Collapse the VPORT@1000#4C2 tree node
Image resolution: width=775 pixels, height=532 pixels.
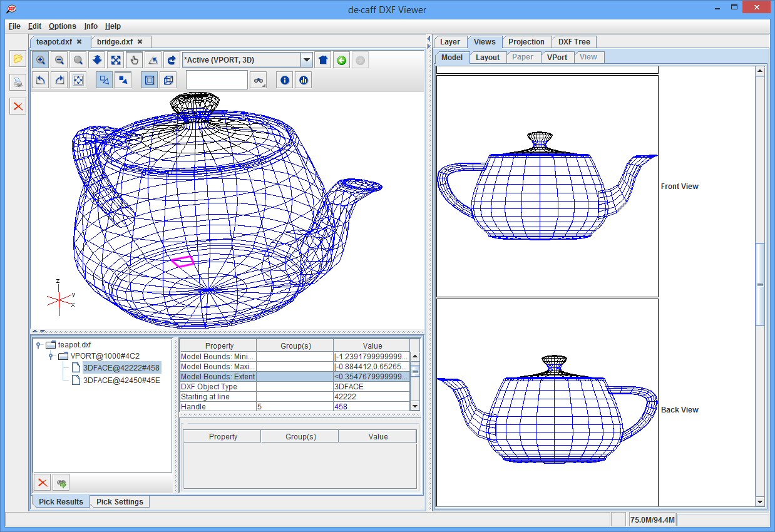click(x=51, y=356)
